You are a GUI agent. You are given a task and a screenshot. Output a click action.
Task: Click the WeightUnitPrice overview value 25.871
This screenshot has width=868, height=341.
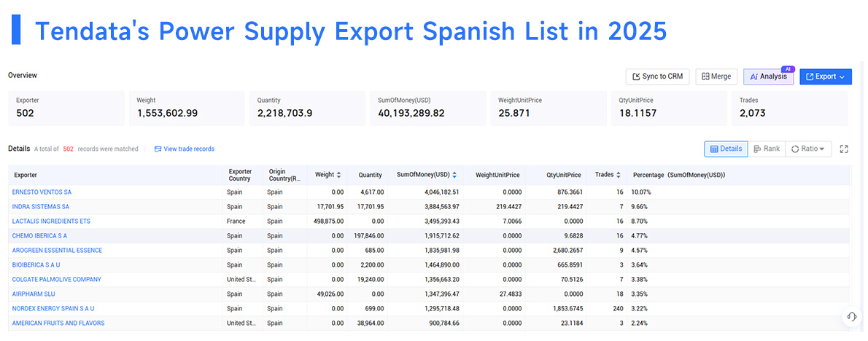514,113
